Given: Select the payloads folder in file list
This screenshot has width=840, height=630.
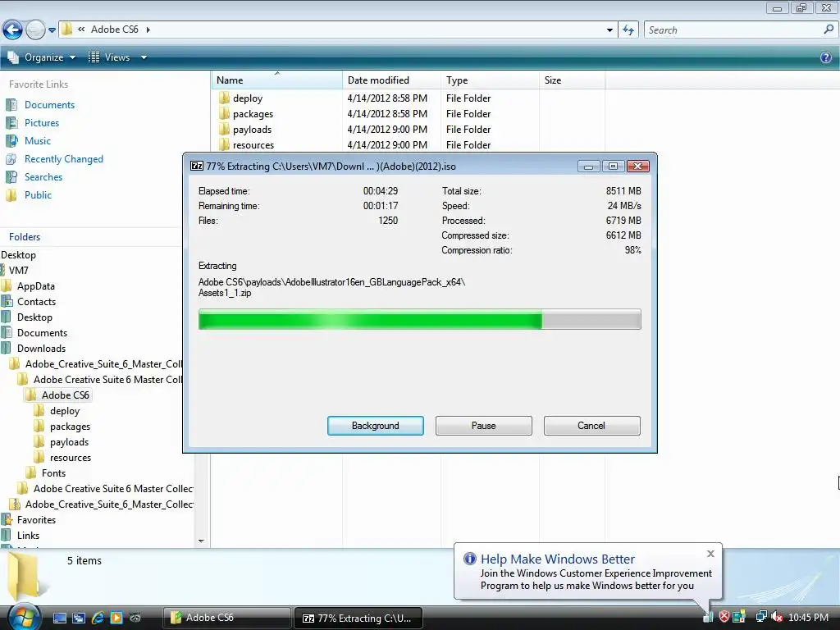Looking at the screenshot, I should (252, 129).
